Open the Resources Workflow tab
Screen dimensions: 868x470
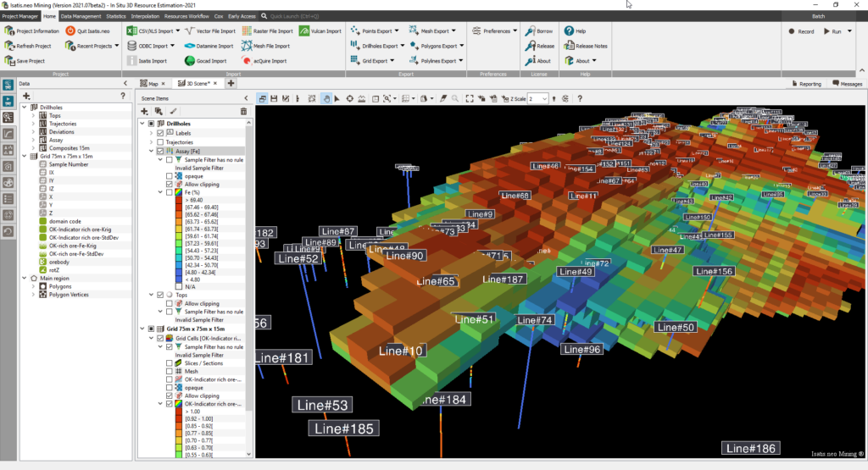pyautogui.click(x=186, y=16)
